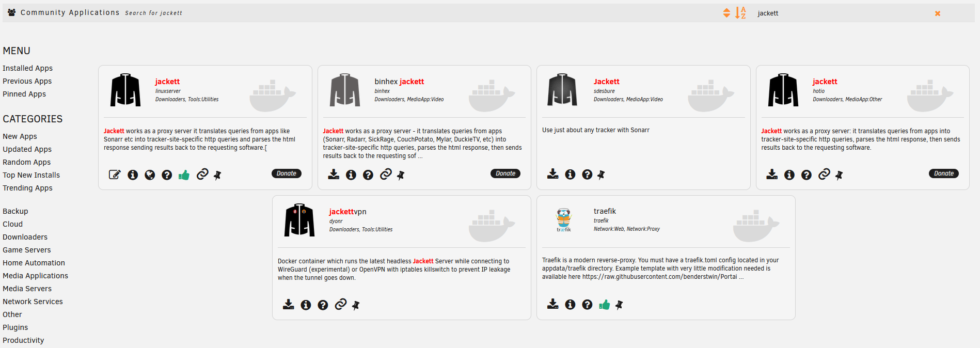Open support icon for traefik
Screen dimensions: 980x348
pos(587,305)
